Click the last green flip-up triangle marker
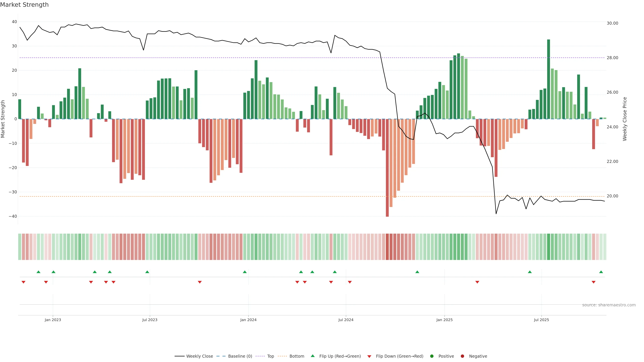 point(601,272)
